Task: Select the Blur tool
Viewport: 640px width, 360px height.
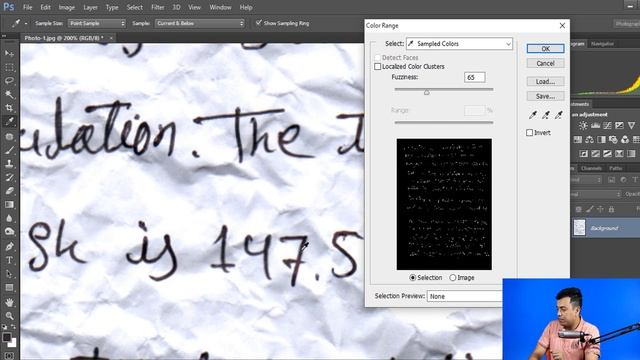Action: [9, 218]
